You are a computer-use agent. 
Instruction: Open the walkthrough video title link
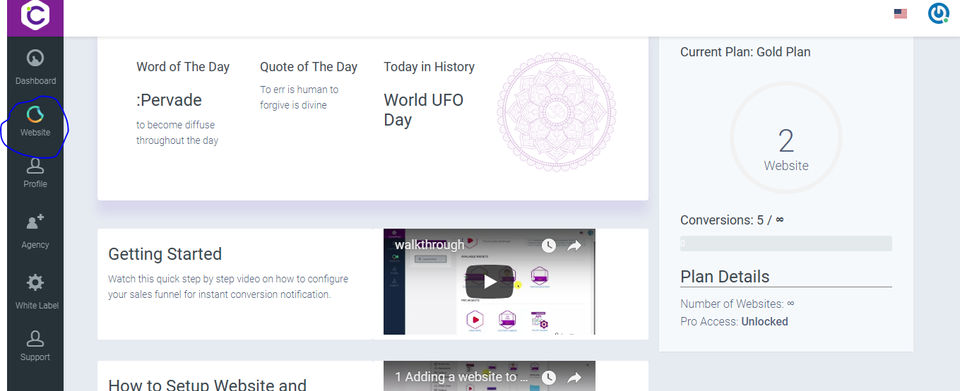click(x=429, y=245)
